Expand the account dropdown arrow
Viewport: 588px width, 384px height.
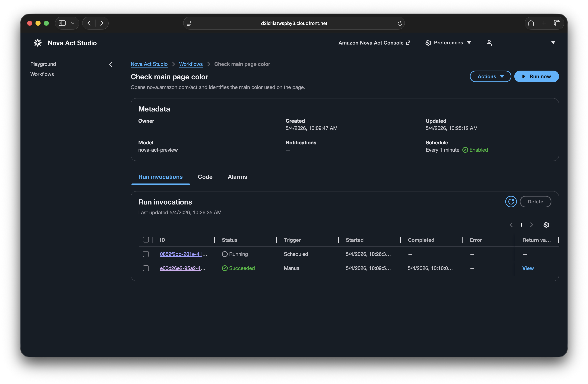tap(553, 43)
